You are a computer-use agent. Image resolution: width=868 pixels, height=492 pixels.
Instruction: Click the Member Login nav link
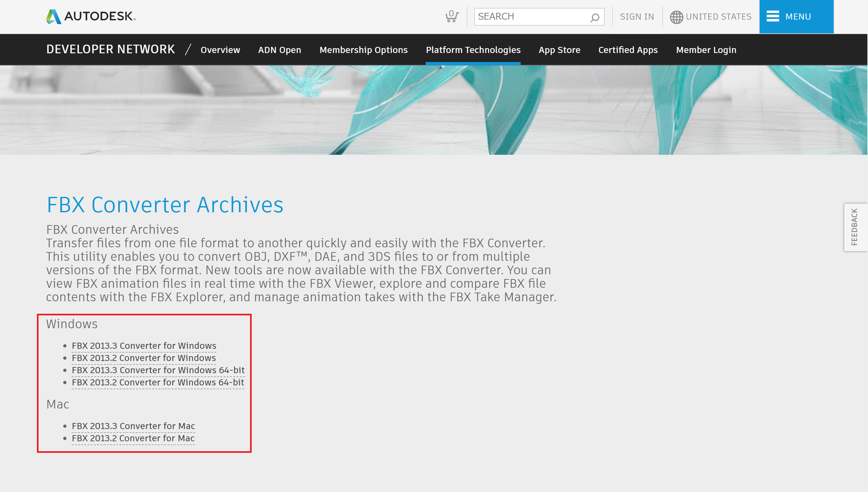(706, 50)
